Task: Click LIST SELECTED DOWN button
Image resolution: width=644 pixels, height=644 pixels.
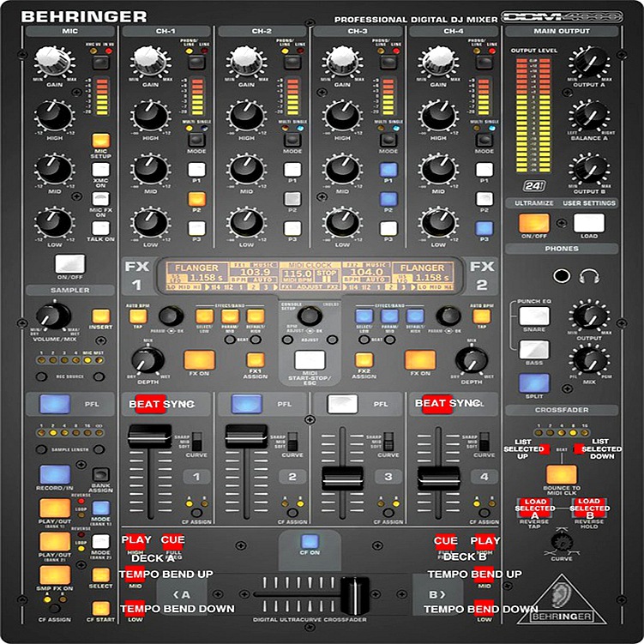Action: tap(580, 448)
